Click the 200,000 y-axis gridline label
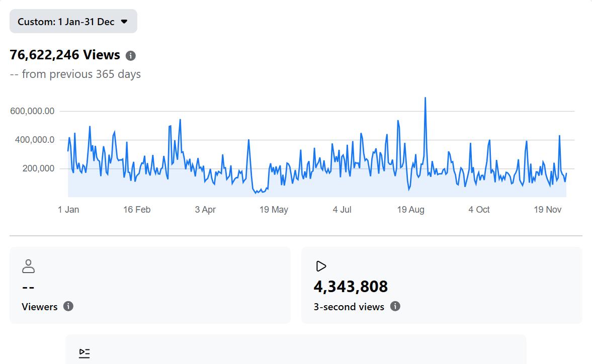 pyautogui.click(x=38, y=168)
